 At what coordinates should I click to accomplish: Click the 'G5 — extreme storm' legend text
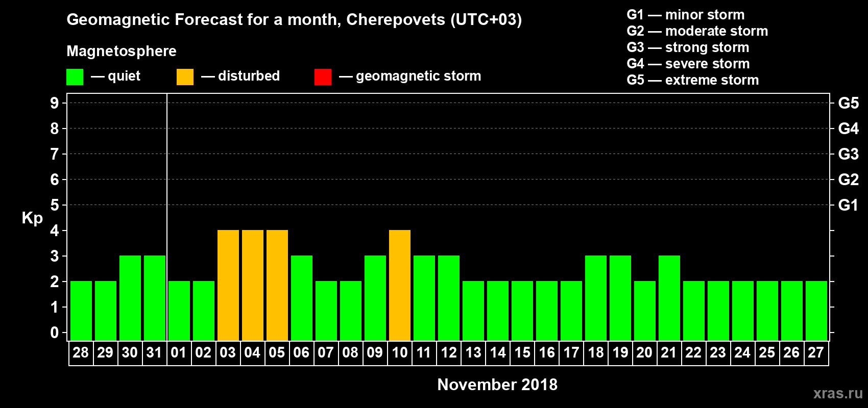coord(693,80)
